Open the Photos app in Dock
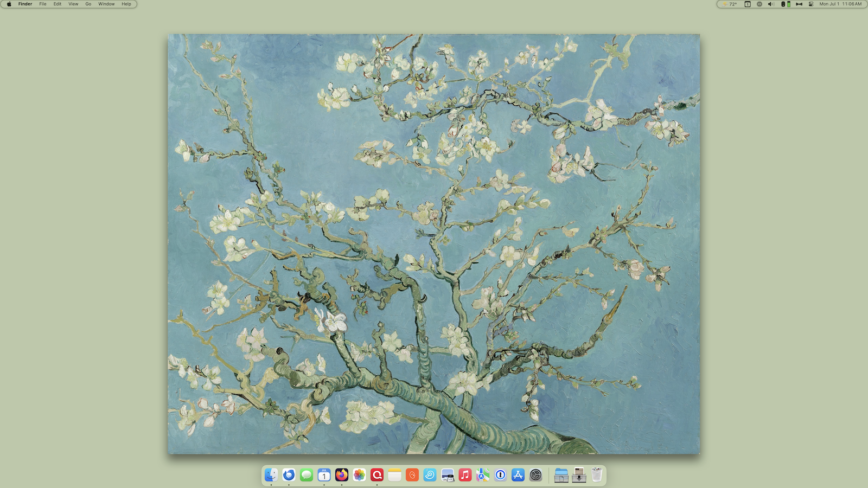 pyautogui.click(x=359, y=475)
